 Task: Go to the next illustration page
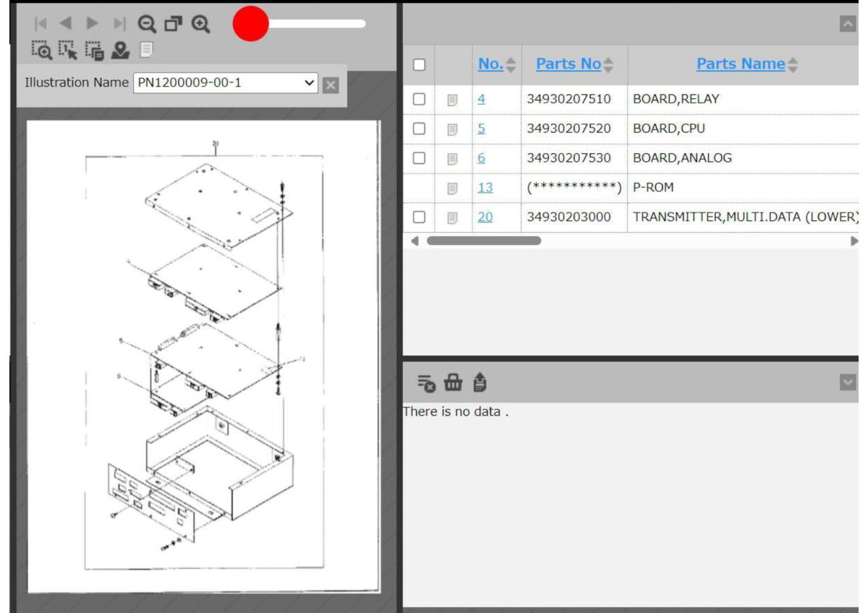click(x=92, y=24)
